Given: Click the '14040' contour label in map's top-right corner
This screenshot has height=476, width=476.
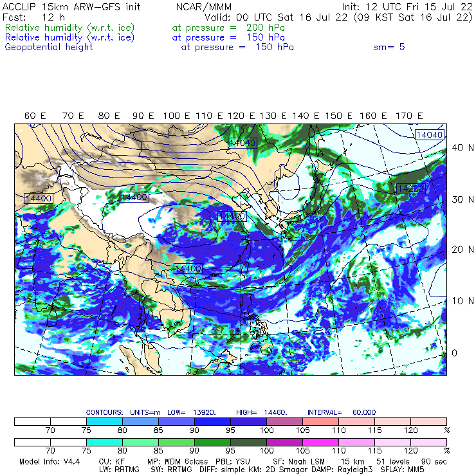Looking at the screenshot, I should tap(430, 135).
